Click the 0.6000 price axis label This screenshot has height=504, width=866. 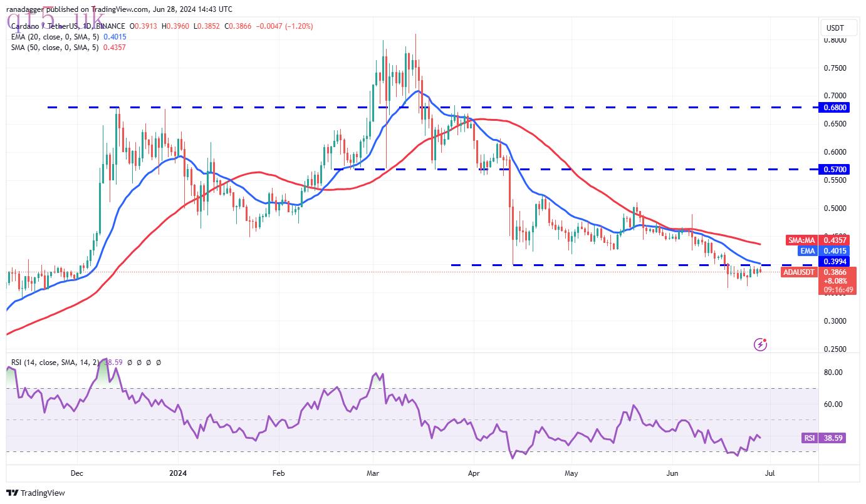(x=835, y=152)
